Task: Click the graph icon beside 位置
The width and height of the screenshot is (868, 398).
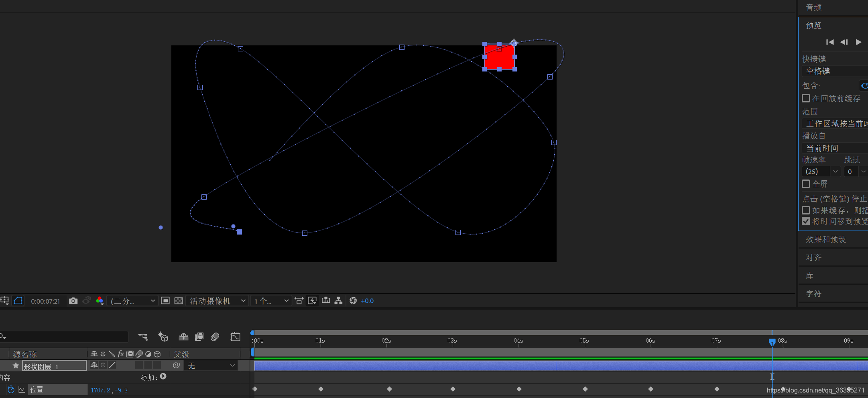Action: (22, 390)
